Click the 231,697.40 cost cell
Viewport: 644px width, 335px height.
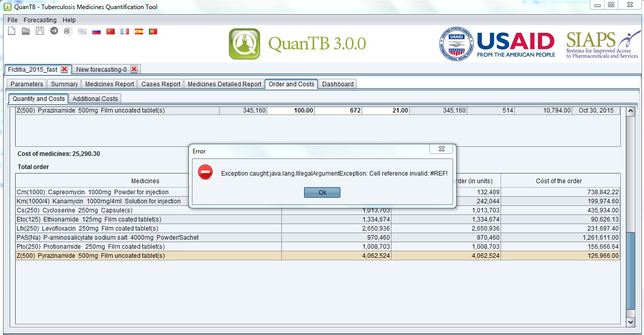pyautogui.click(x=561, y=229)
